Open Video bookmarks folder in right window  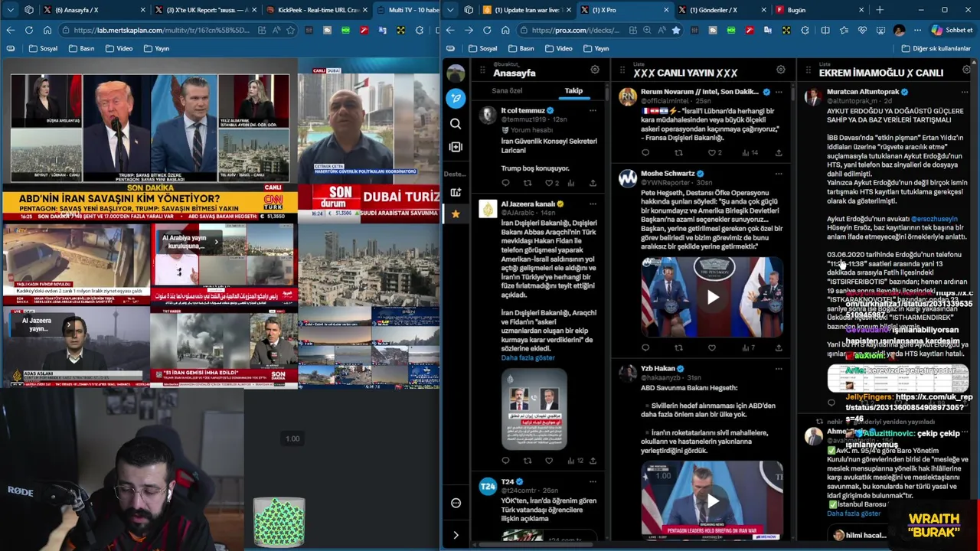coord(557,48)
